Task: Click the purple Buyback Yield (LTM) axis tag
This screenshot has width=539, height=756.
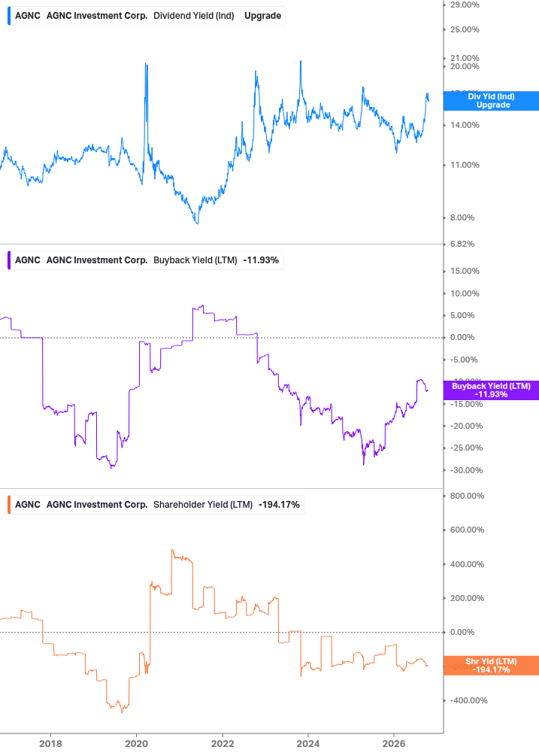Action: click(491, 390)
